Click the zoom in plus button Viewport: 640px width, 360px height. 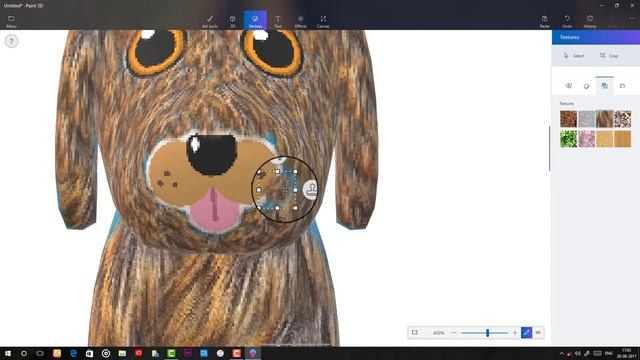pos(515,333)
